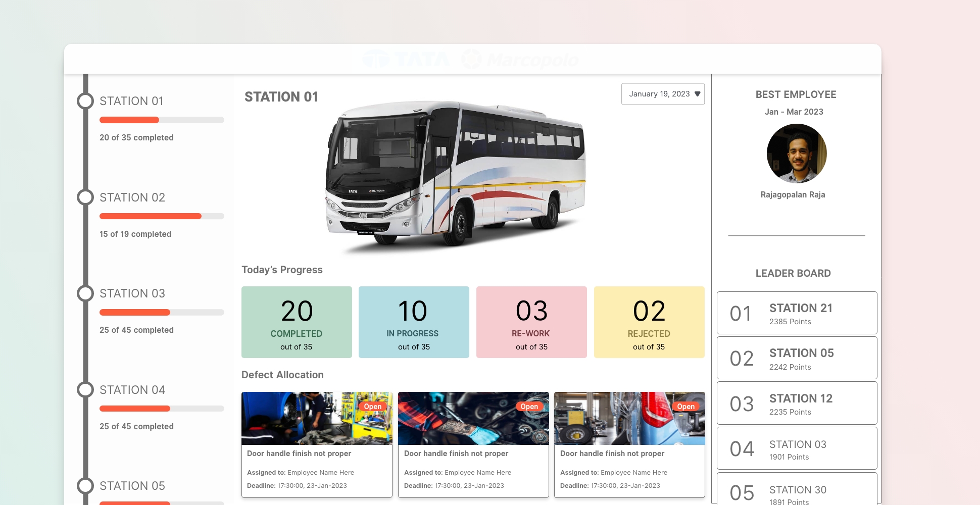The width and height of the screenshot is (980, 505).
Task: Click '15 of 19 completed' text
Action: (135, 234)
